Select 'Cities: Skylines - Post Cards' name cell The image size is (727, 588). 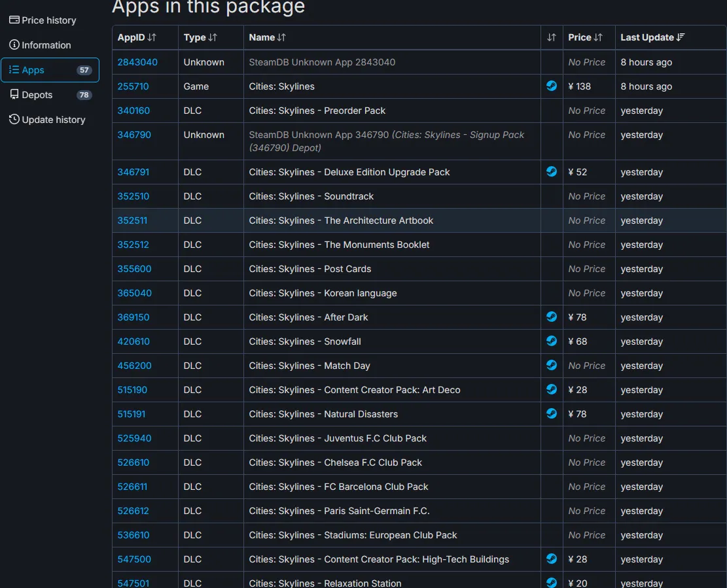[392, 269]
